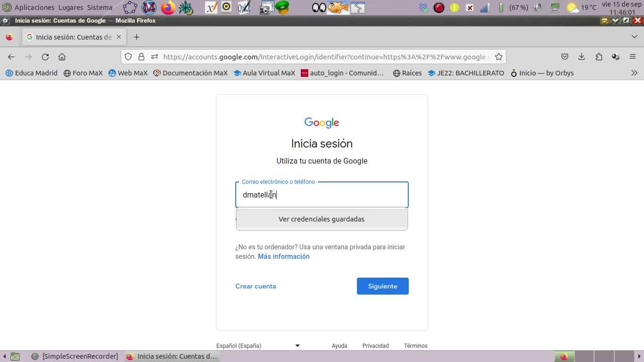Image resolution: width=644 pixels, height=362 pixels.
Task: Open the Educa Madrid bookmark
Action: [x=31, y=73]
